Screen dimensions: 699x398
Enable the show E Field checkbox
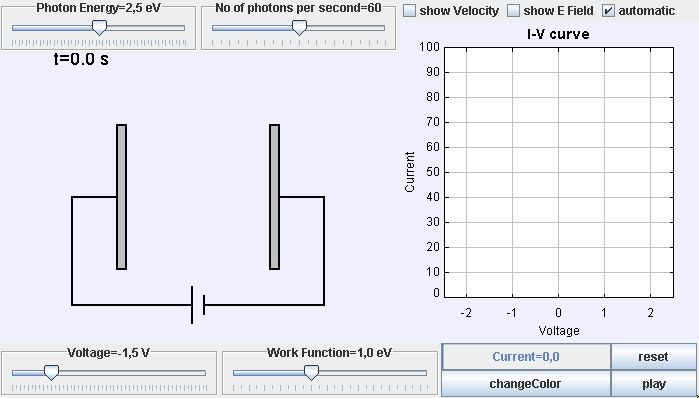tap(514, 11)
